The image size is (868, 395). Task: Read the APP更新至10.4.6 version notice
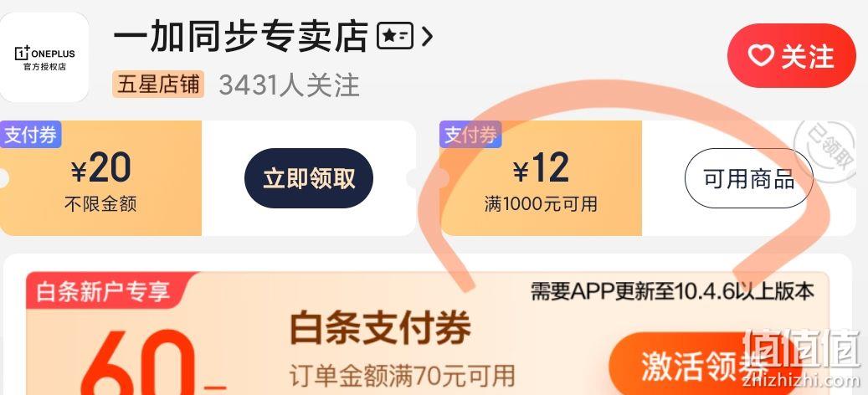[673, 290]
